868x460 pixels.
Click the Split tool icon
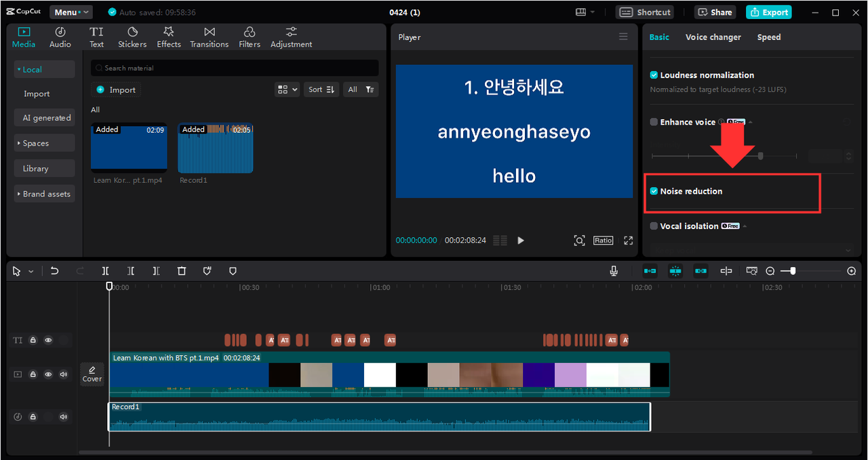pos(106,271)
